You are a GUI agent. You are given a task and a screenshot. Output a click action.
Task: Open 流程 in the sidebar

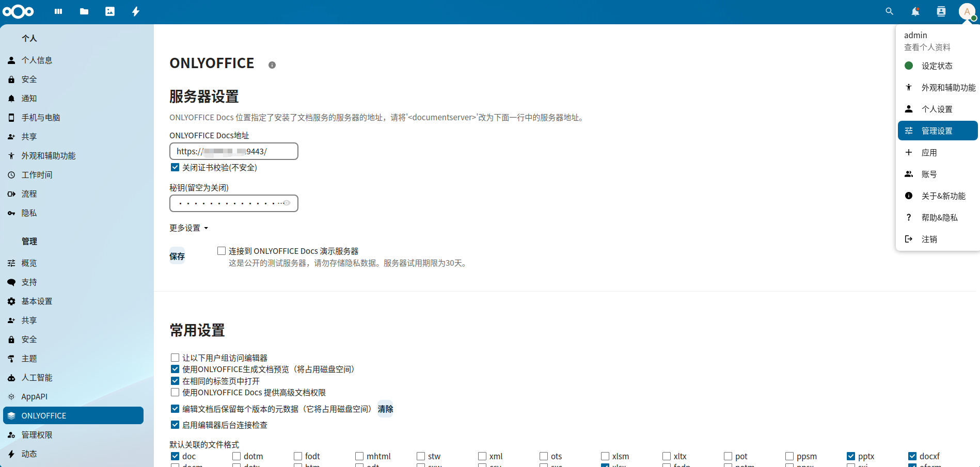click(x=73, y=194)
